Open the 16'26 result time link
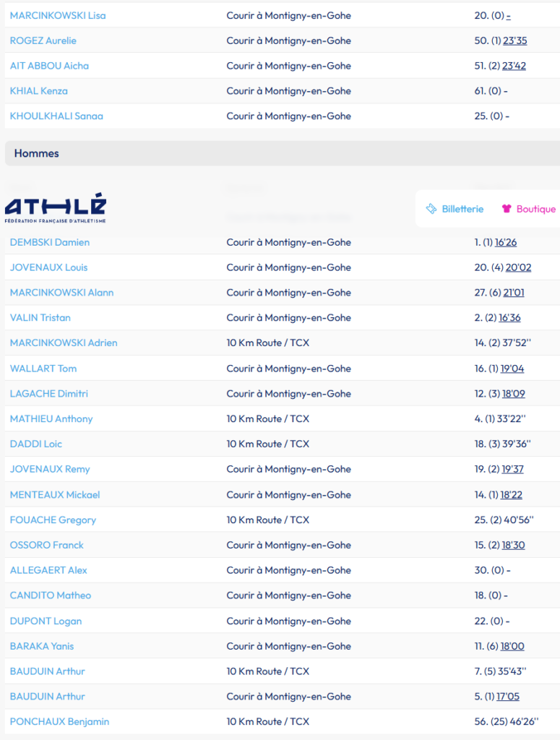 (506, 242)
